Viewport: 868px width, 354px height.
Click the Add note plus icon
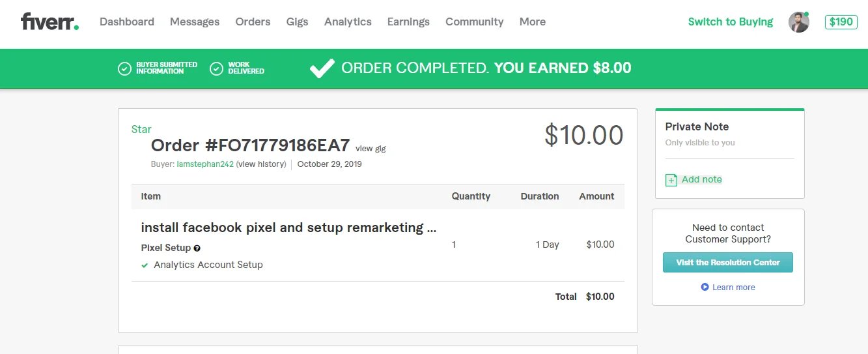[x=671, y=180]
